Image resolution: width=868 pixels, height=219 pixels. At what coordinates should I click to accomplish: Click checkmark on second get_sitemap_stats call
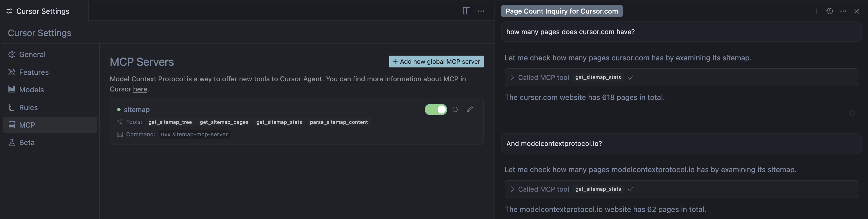[x=631, y=189]
